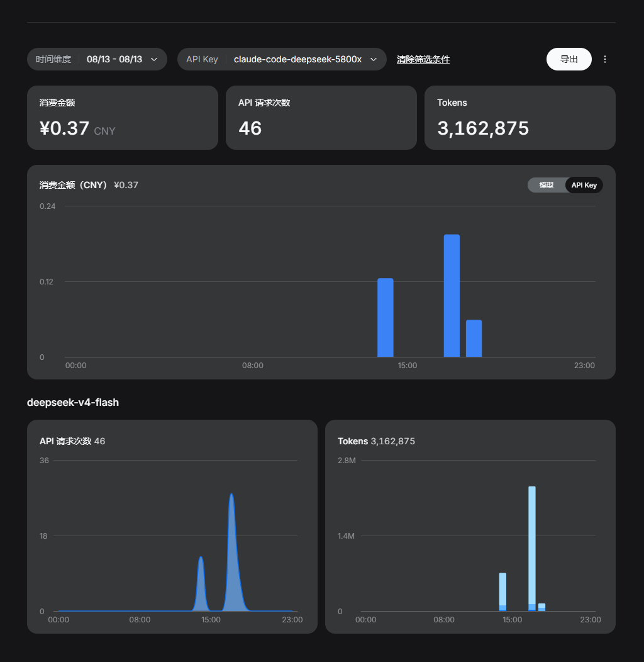Click the first blue spending bar
The height and width of the screenshot is (662, 644).
coord(386,318)
